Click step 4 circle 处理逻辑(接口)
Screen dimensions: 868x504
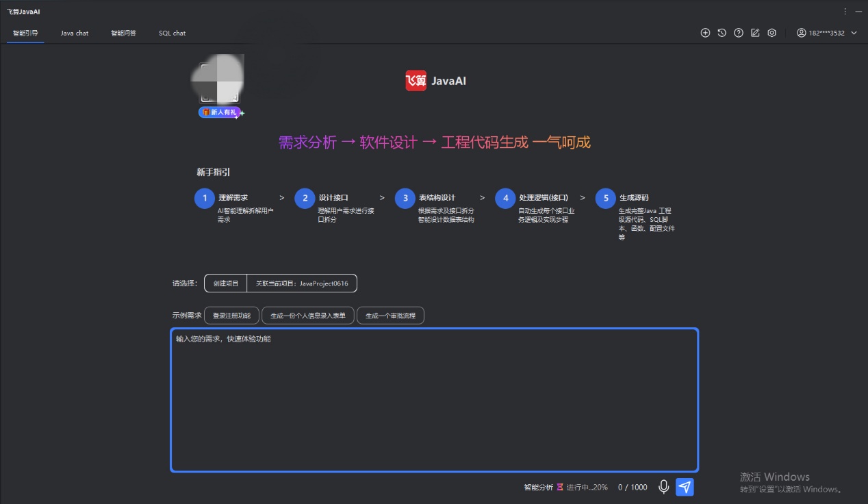pos(506,198)
